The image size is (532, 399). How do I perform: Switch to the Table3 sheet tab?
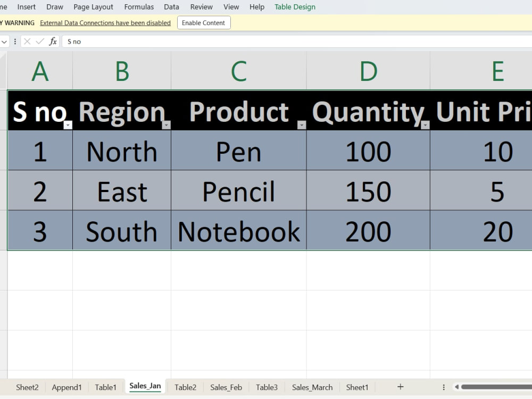point(267,387)
